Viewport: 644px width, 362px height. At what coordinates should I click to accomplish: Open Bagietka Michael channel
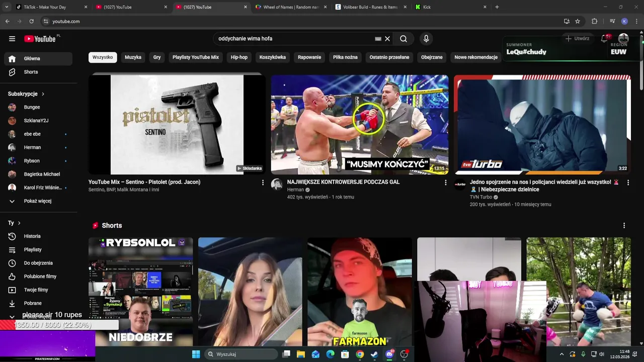(38, 174)
